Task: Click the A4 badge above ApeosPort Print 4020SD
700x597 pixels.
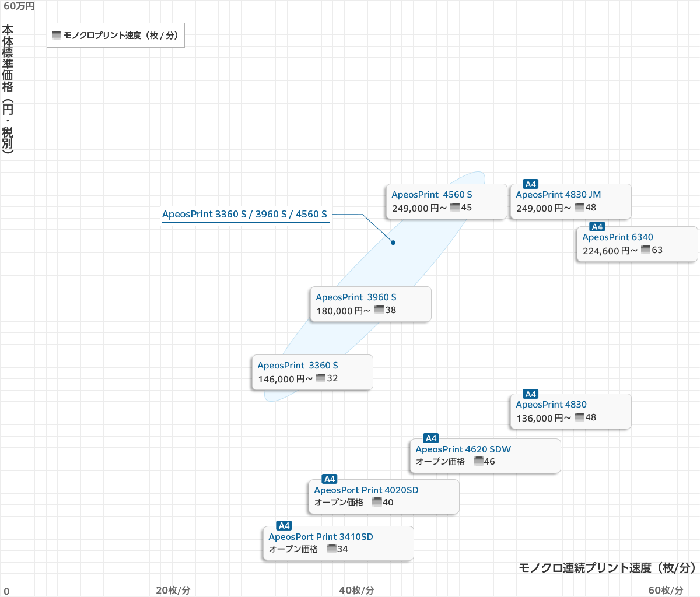Action: coord(329,479)
